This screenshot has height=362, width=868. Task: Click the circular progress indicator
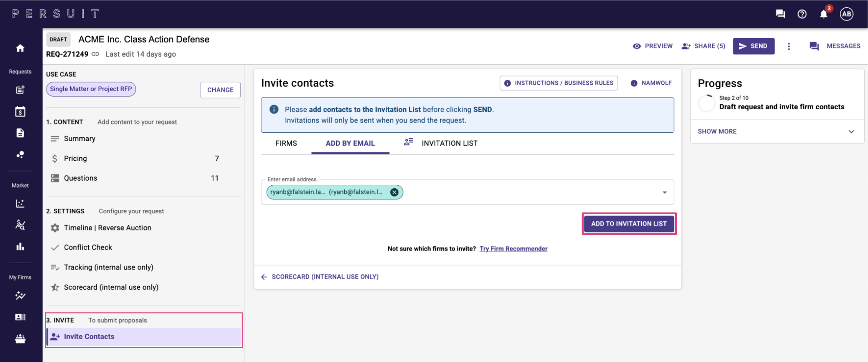coord(707,103)
